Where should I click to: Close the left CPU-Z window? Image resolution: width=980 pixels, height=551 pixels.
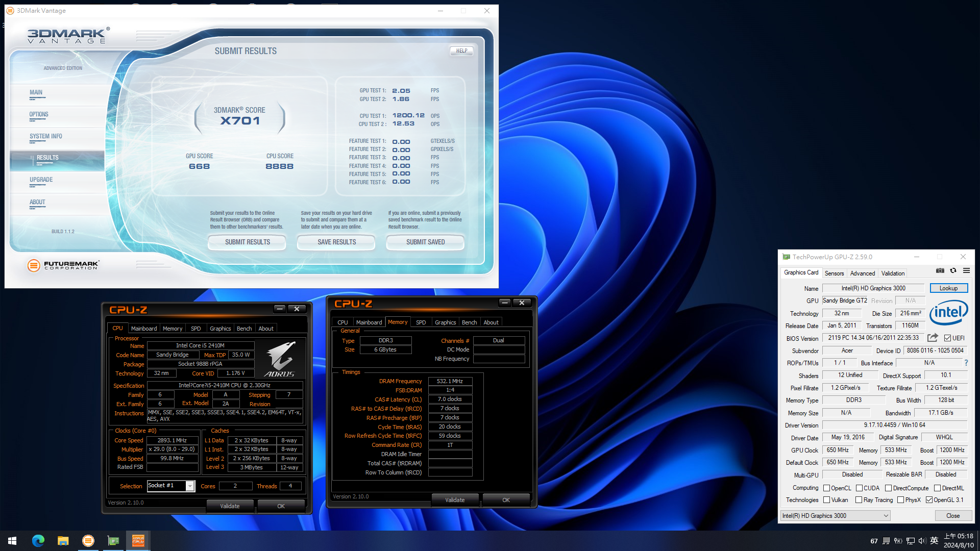[x=297, y=309]
